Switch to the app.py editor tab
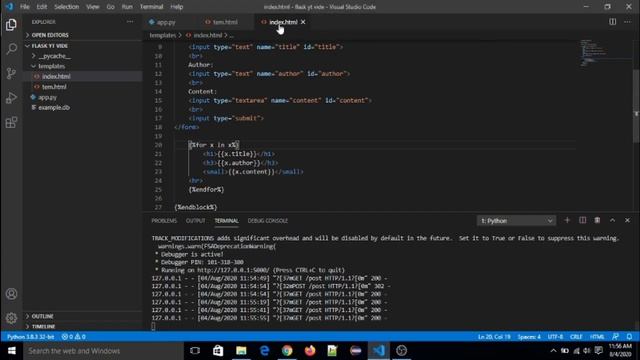The width and height of the screenshot is (640, 360). (x=166, y=22)
